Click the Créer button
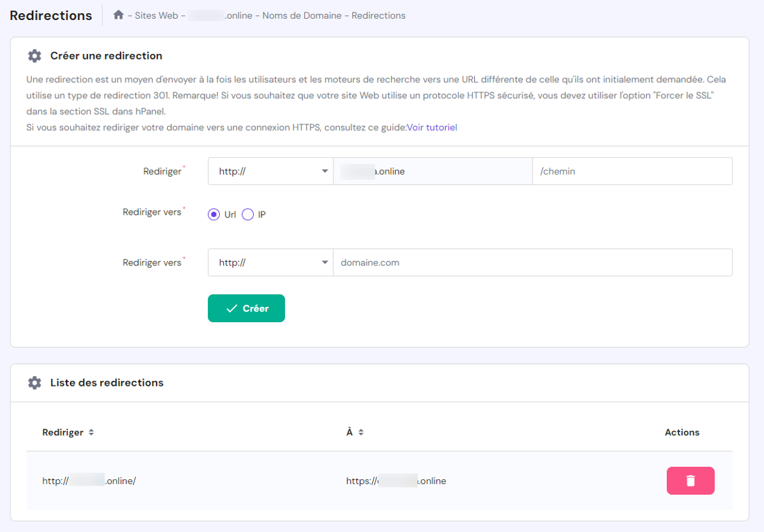This screenshot has width=764, height=532. point(246,308)
